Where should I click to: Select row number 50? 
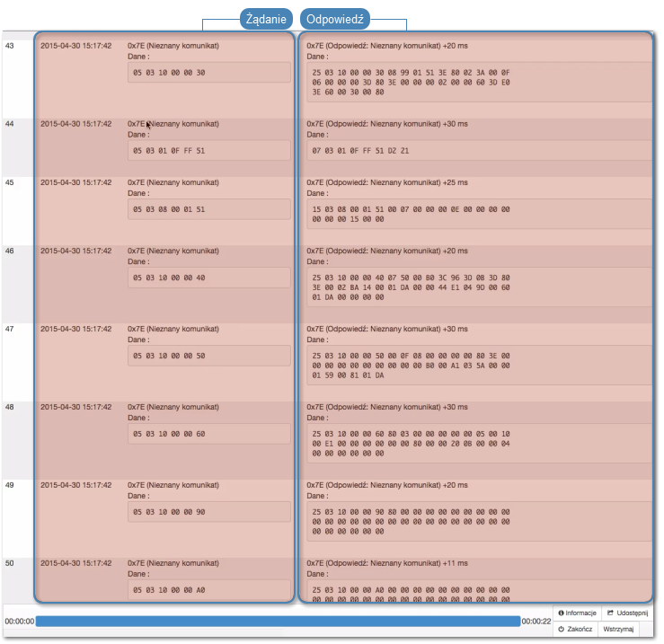tap(9, 563)
